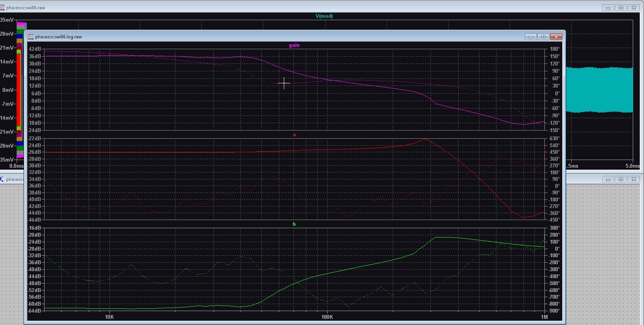The width and height of the screenshot is (644, 325).
Task: Click the V(mod) trace label in raw window
Action: coord(324,16)
